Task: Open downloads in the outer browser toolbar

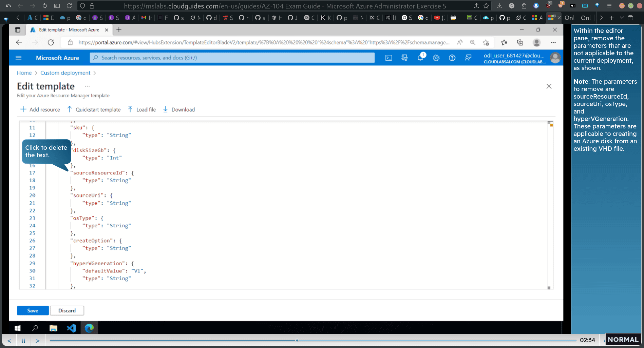Action: tap(499, 6)
